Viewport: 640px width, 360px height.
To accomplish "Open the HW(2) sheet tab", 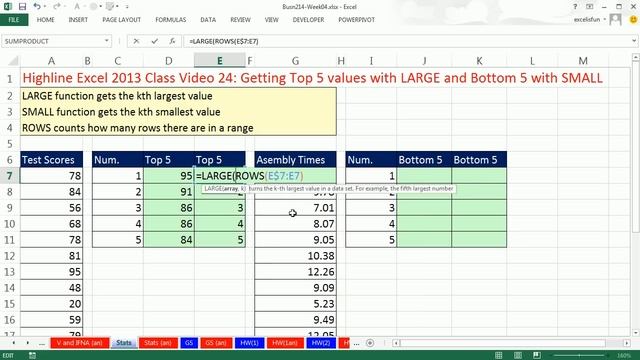I will [321, 343].
